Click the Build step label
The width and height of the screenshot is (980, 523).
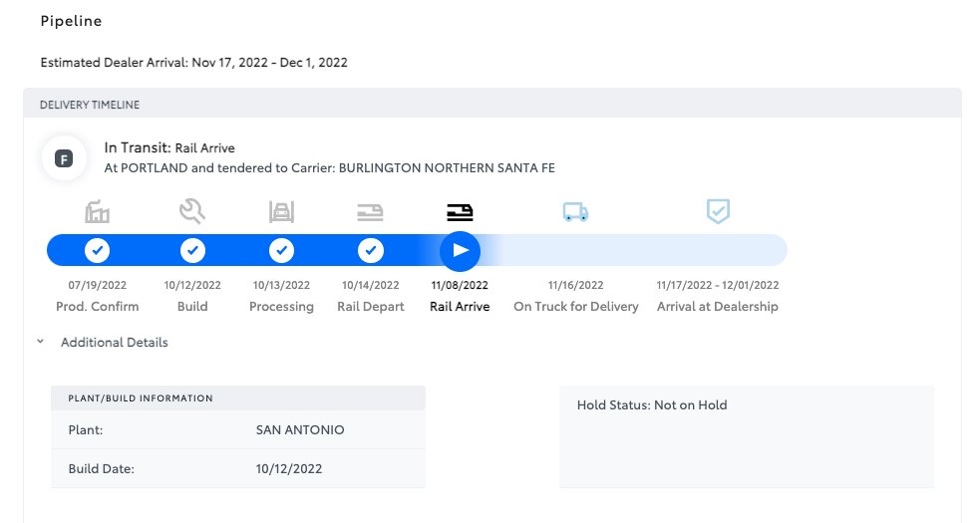pyautogui.click(x=192, y=306)
